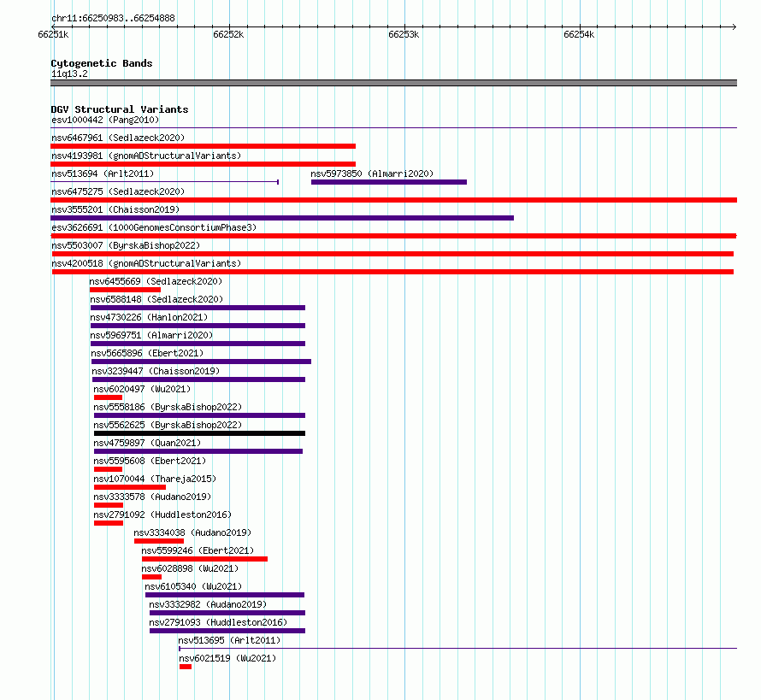
Task: Open nsv4193981 (gnomADStructuralVariants) label
Action: click(x=146, y=156)
